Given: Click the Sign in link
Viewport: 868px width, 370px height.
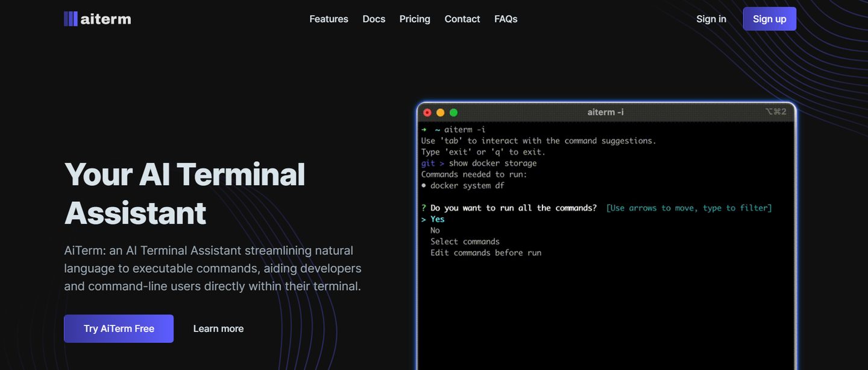Looking at the screenshot, I should 711,19.
